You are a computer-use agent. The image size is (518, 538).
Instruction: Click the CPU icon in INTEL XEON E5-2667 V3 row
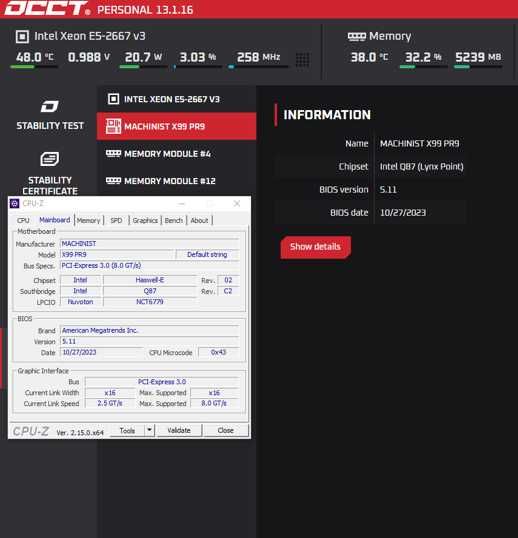tap(114, 99)
